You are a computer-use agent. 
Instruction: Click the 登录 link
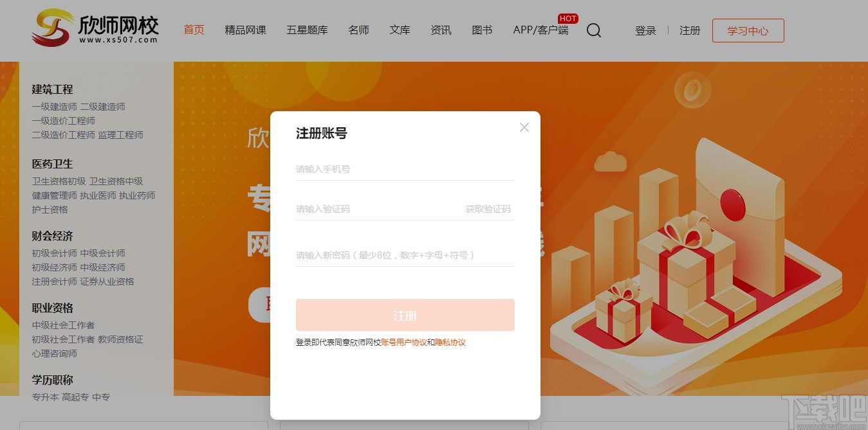[645, 30]
